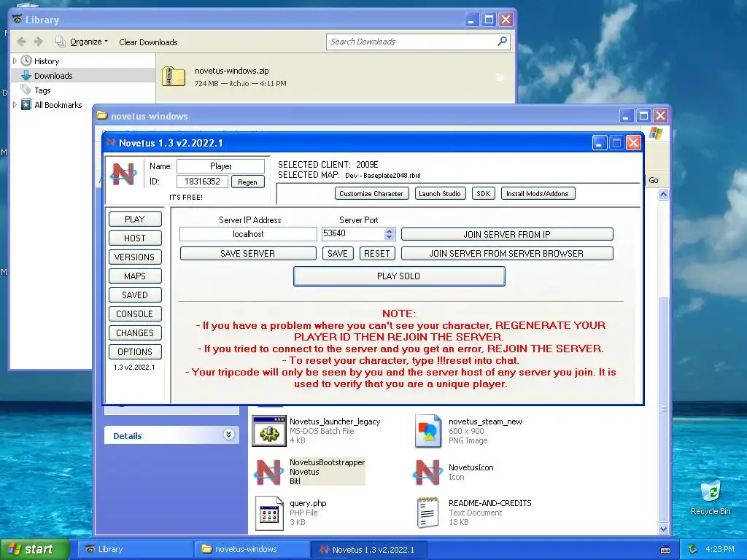Click the Server Port number field
The image size is (747, 560).
pyautogui.click(x=354, y=234)
